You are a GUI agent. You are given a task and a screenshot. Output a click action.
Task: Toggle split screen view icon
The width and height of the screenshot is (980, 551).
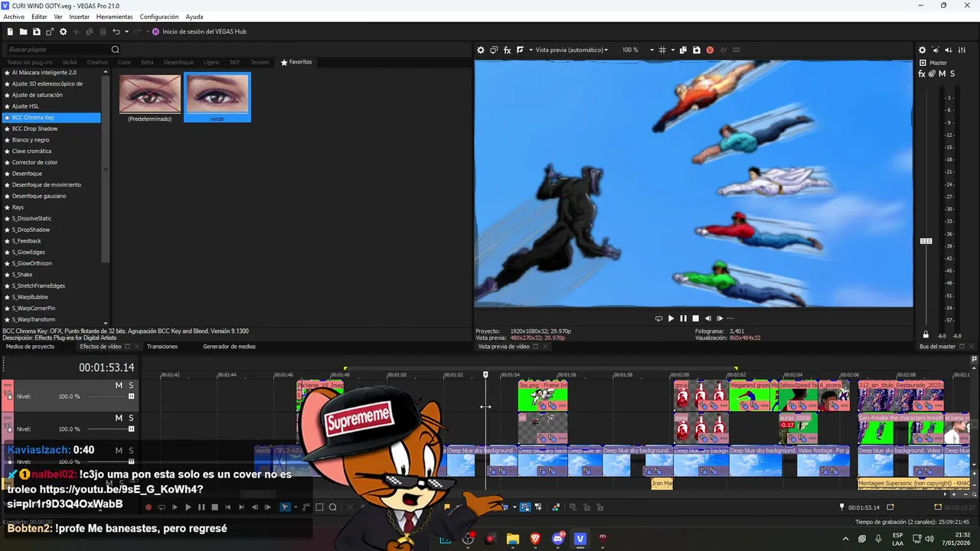tap(520, 50)
